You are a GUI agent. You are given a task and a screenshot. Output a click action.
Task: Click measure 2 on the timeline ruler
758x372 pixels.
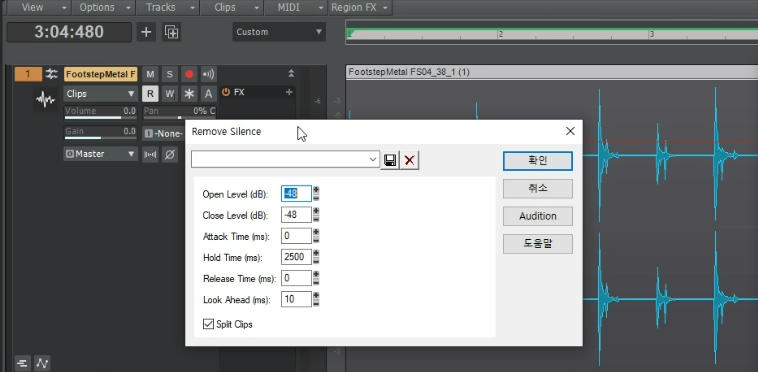click(501, 34)
